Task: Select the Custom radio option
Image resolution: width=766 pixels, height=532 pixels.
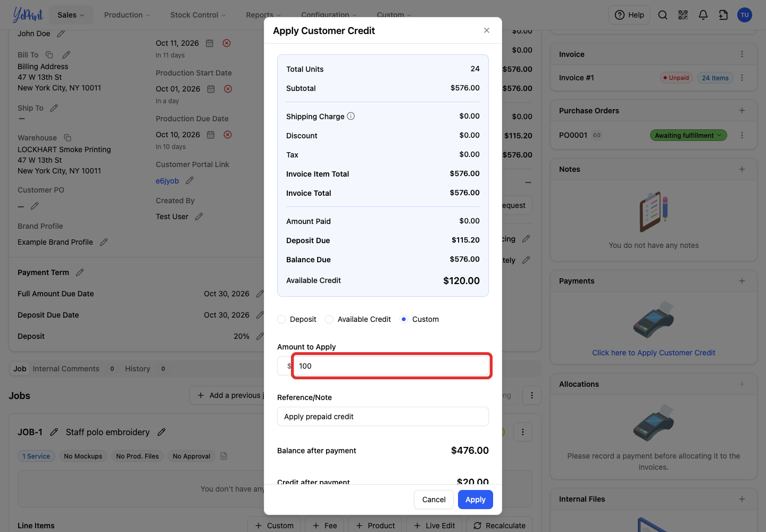Action: pos(404,319)
